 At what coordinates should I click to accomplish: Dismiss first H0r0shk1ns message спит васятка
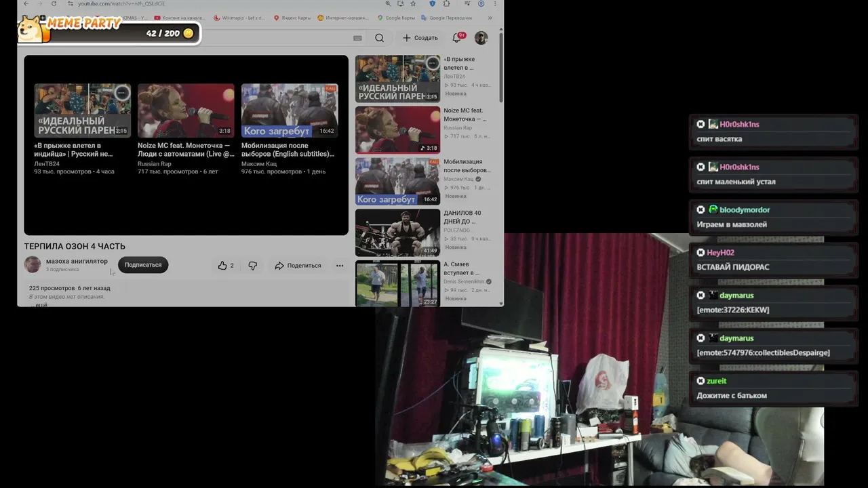pyautogui.click(x=701, y=124)
